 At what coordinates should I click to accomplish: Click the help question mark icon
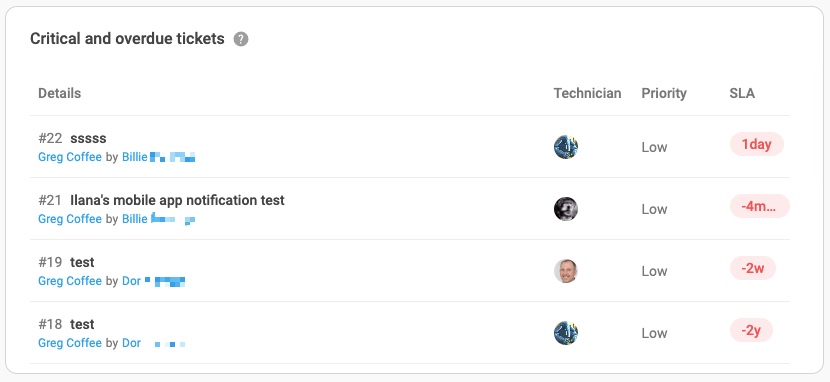241,39
